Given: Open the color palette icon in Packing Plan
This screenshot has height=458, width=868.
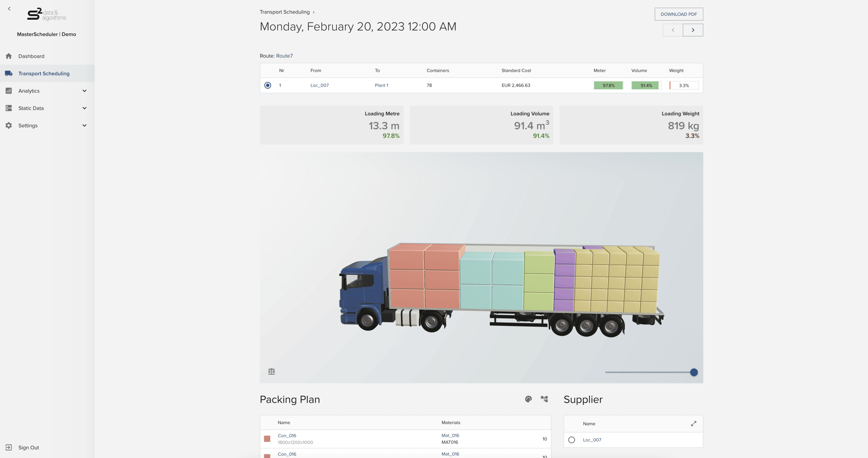Looking at the screenshot, I should click(x=528, y=399).
